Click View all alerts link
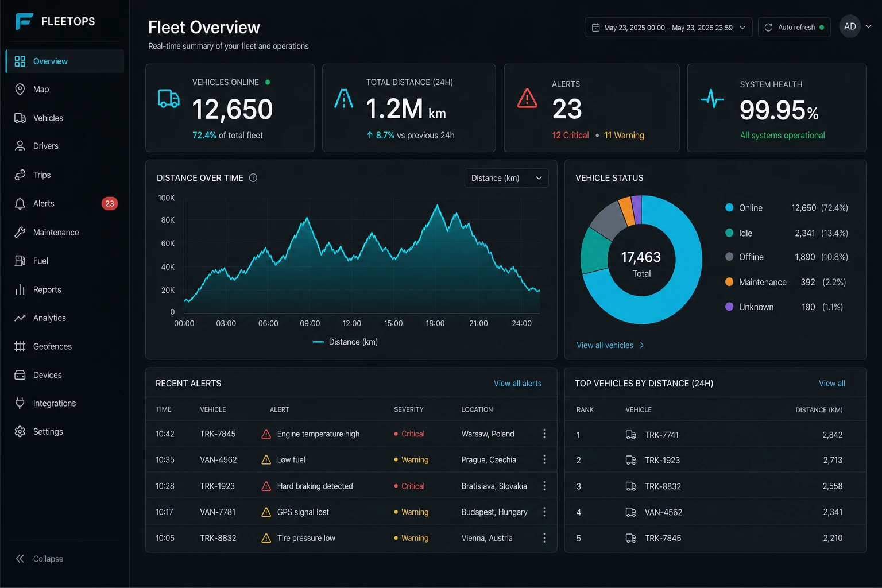882x588 pixels. coord(517,383)
